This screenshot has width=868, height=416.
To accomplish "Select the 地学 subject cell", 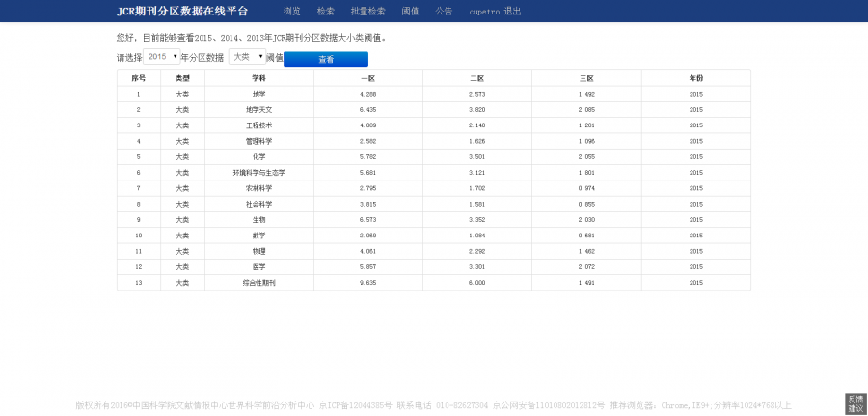I will click(x=259, y=95).
